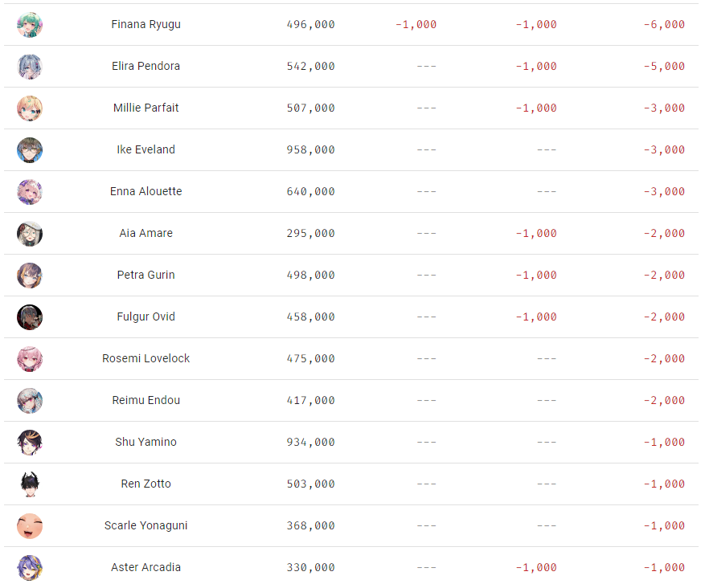Image resolution: width=705 pixels, height=588 pixels.
Task: Click Rosemi Lovelock's pink avatar
Action: pyautogui.click(x=30, y=359)
